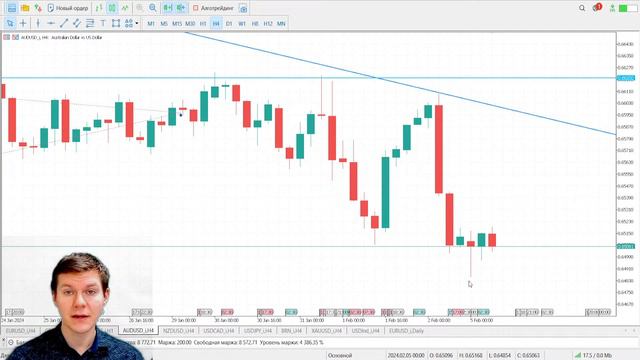Click the upper line's blue price label
This screenshot has width=640, height=360.
tap(626, 78)
